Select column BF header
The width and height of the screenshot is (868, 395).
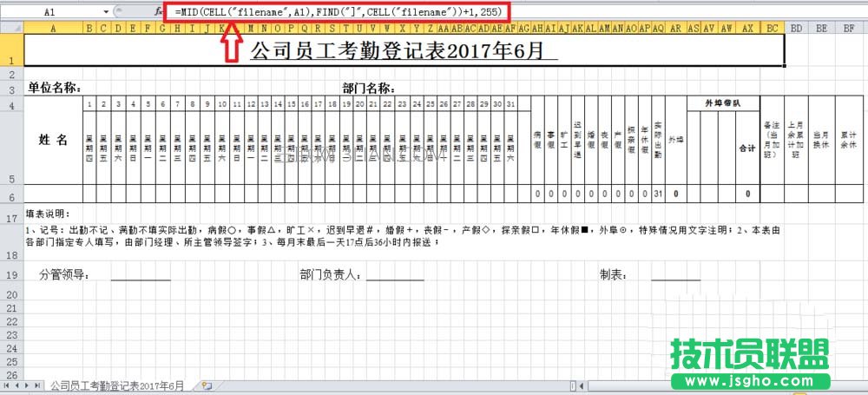849,28
